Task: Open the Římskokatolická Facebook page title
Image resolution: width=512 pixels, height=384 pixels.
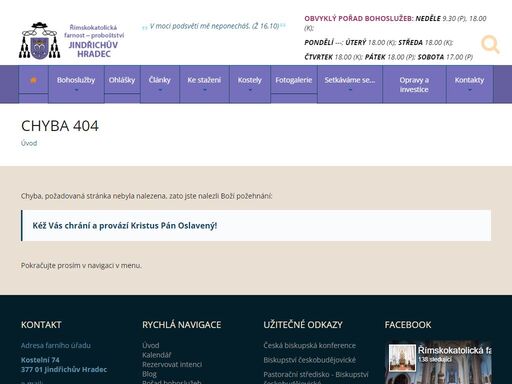Action: pos(455,350)
